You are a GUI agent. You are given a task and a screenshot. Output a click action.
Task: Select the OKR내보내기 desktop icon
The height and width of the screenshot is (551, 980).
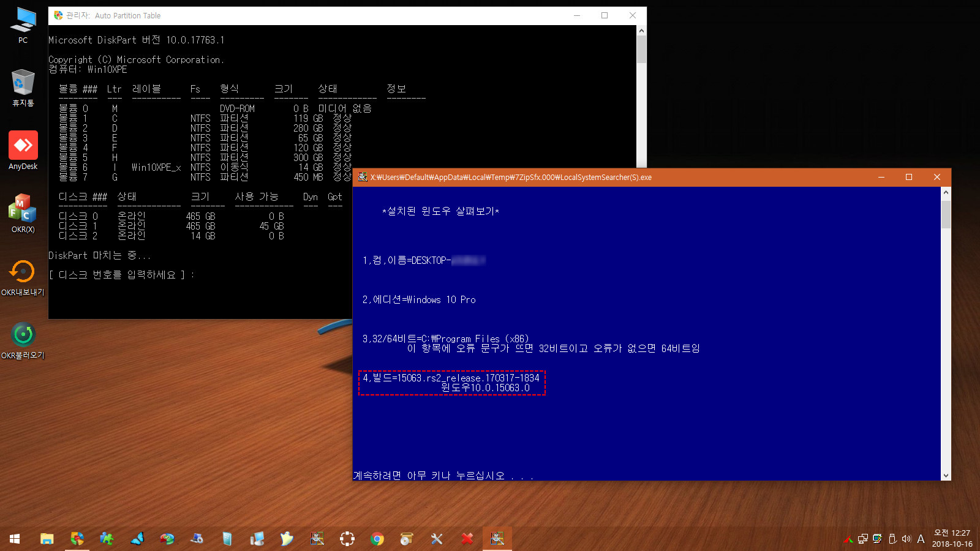pos(23,277)
